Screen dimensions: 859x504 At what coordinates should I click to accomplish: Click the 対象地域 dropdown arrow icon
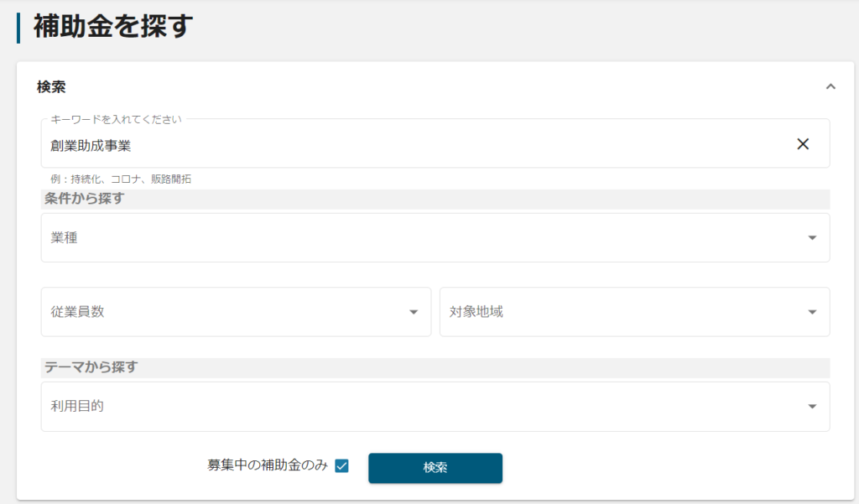[812, 313]
